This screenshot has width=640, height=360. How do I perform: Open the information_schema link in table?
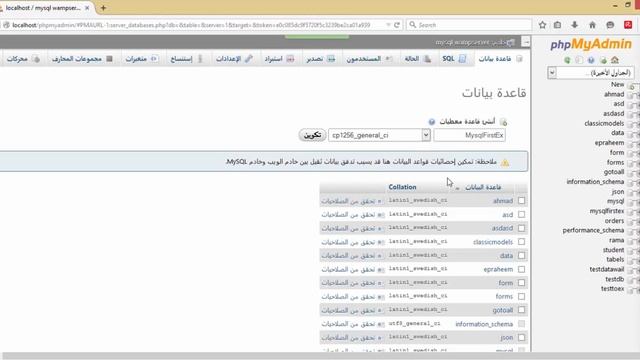[484, 324]
